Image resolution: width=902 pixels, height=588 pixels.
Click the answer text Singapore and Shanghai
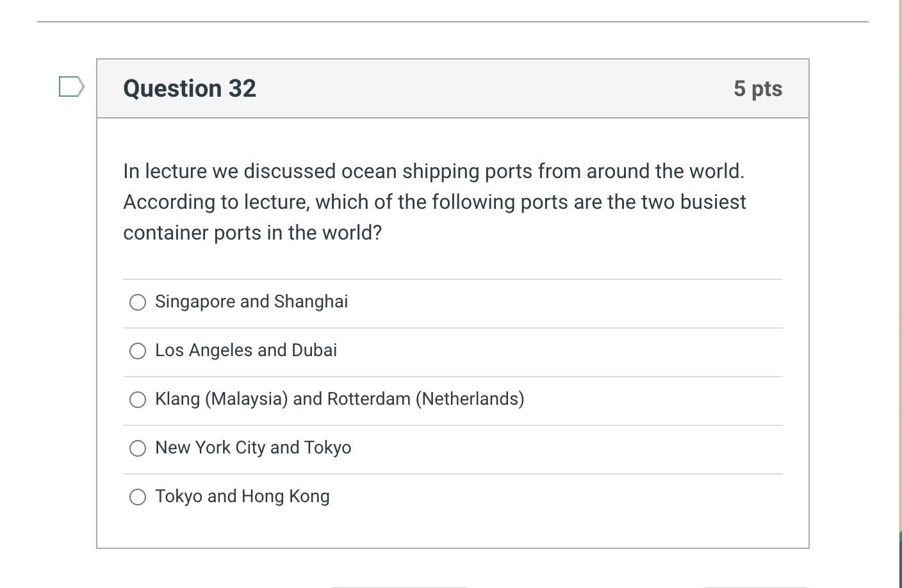click(251, 302)
